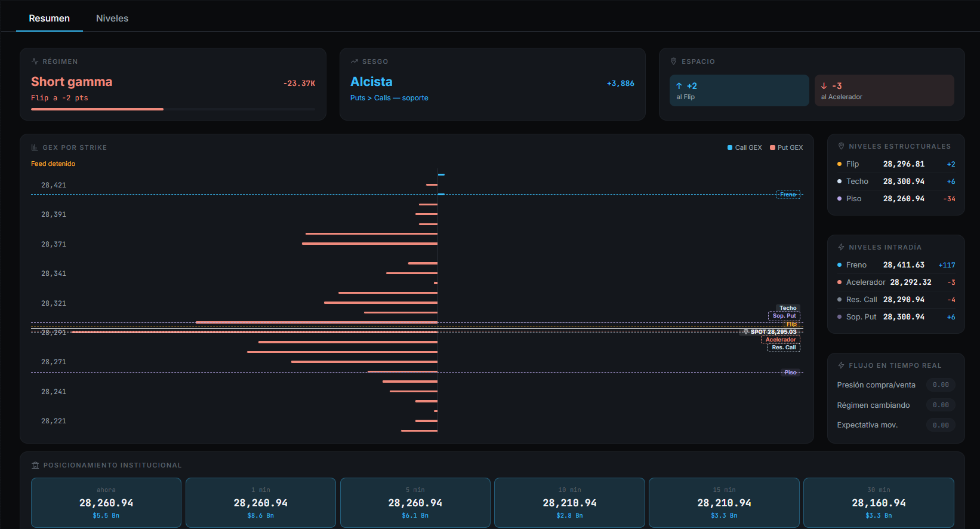Click the 'Feed detenido' status text
This screenshot has height=529, width=980.
point(53,164)
